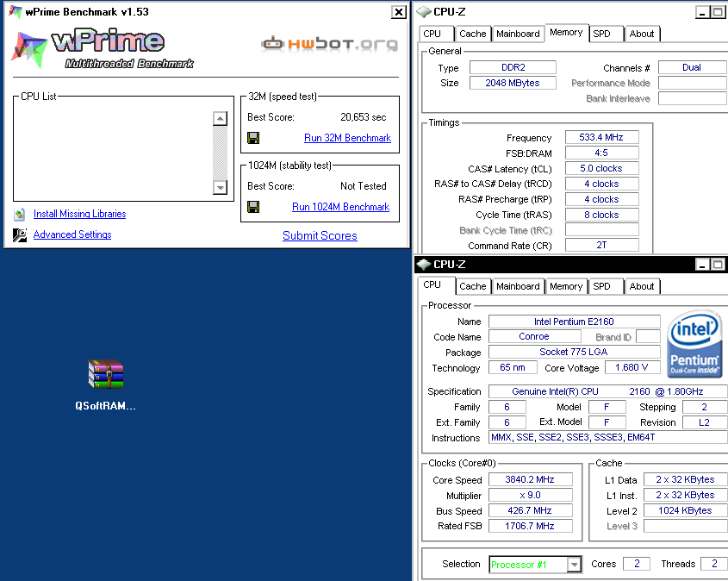The image size is (728, 581).
Task: Click the wPrime title bar app icon
Action: point(16,11)
